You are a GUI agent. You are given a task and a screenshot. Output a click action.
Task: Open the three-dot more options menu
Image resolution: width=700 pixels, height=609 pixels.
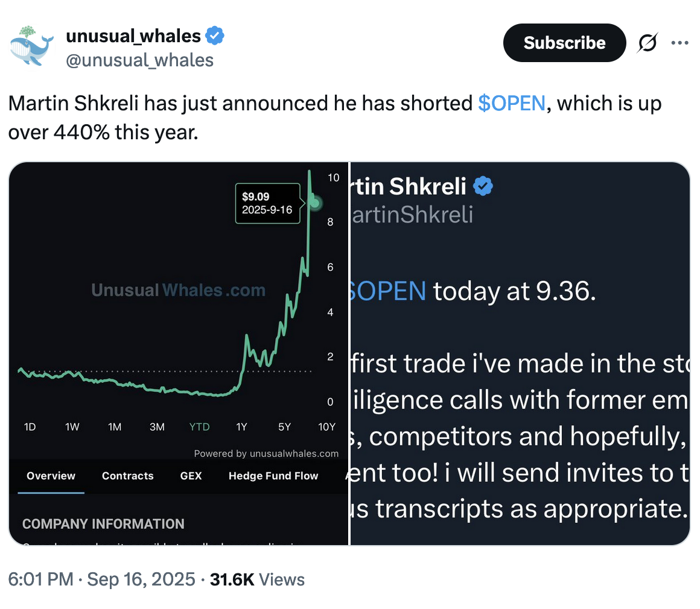(679, 43)
